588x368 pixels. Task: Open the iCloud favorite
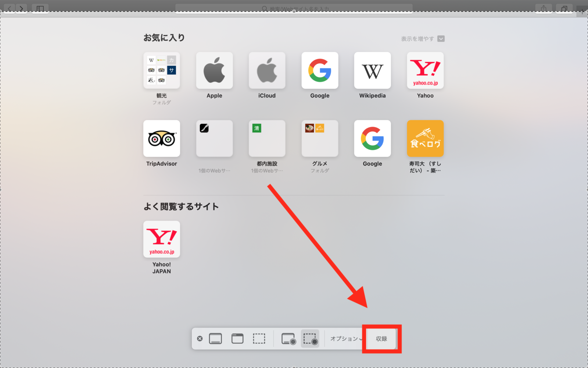click(x=267, y=70)
